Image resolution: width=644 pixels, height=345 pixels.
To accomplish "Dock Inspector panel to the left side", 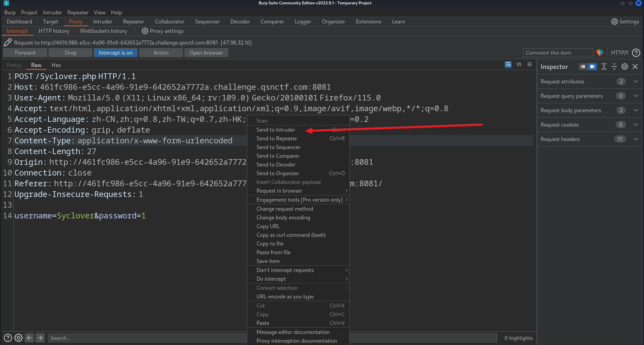I will click(583, 67).
